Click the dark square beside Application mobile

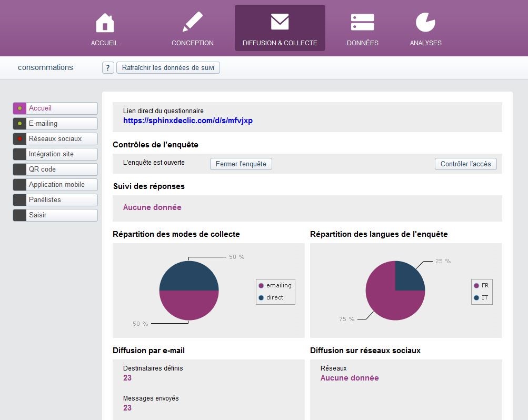19,184
